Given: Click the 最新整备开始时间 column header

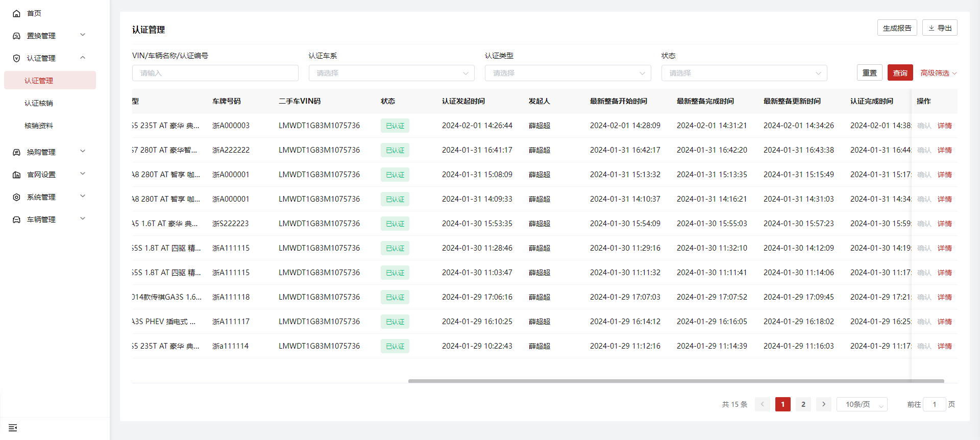Looking at the screenshot, I should (618, 101).
